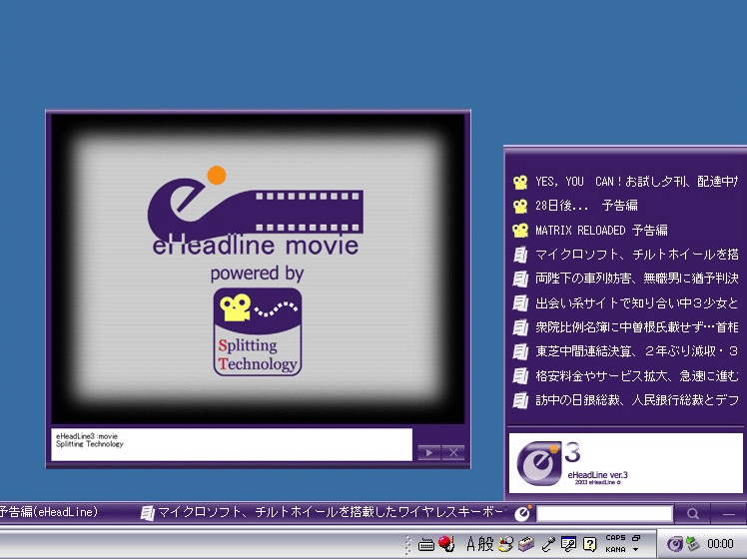
Task: Open the headline 出会い系サイトで知り合い中3少女と
Action: click(636, 302)
